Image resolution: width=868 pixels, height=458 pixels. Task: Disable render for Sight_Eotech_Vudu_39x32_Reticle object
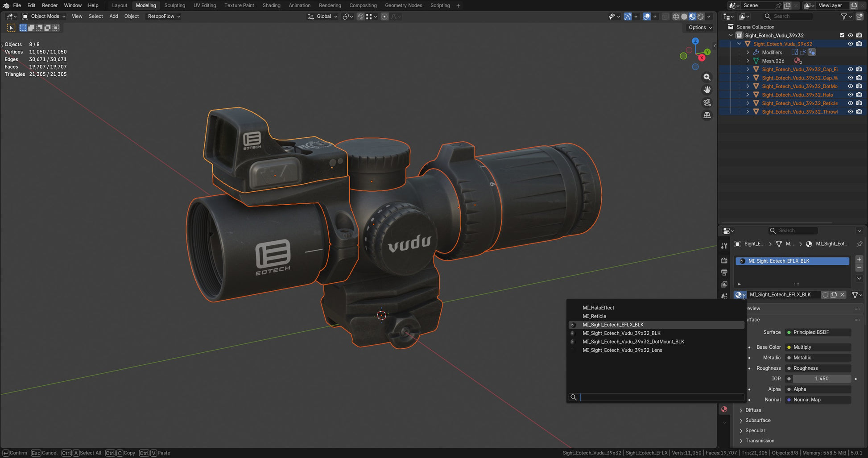[859, 103]
